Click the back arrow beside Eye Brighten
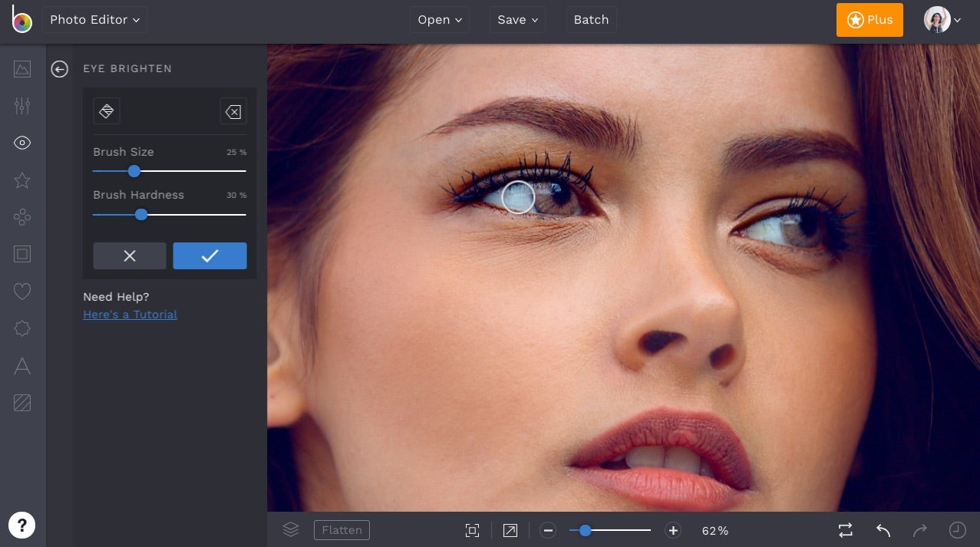 60,69
